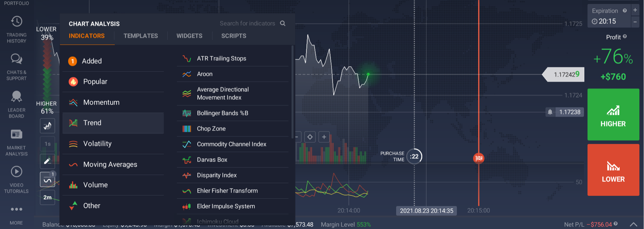Recenter chart with the crosshair button

[x=310, y=137]
